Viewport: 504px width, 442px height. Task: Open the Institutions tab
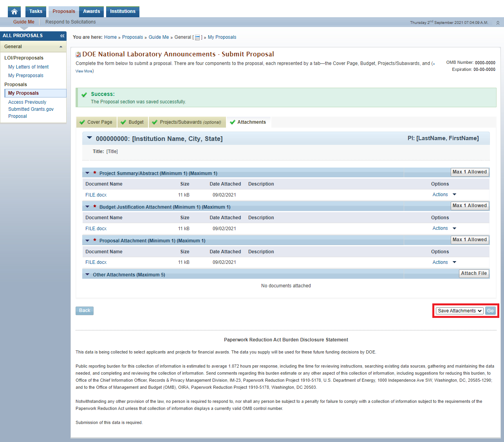click(123, 12)
